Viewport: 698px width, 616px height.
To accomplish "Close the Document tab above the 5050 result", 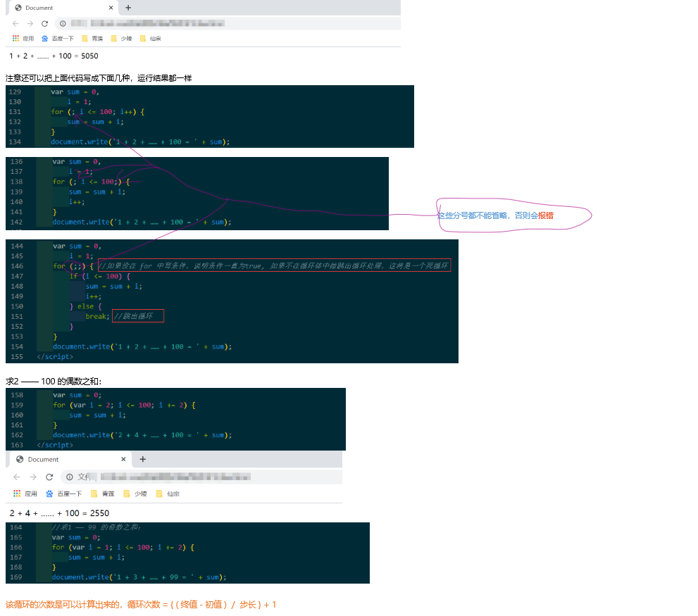I will pos(111,8).
